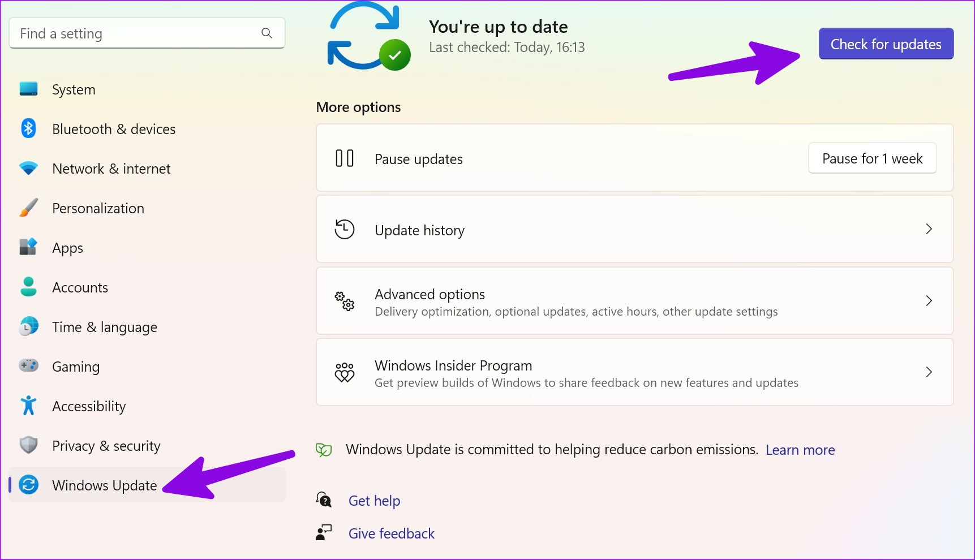Click Give feedback
The width and height of the screenshot is (975, 560).
pyautogui.click(x=391, y=533)
